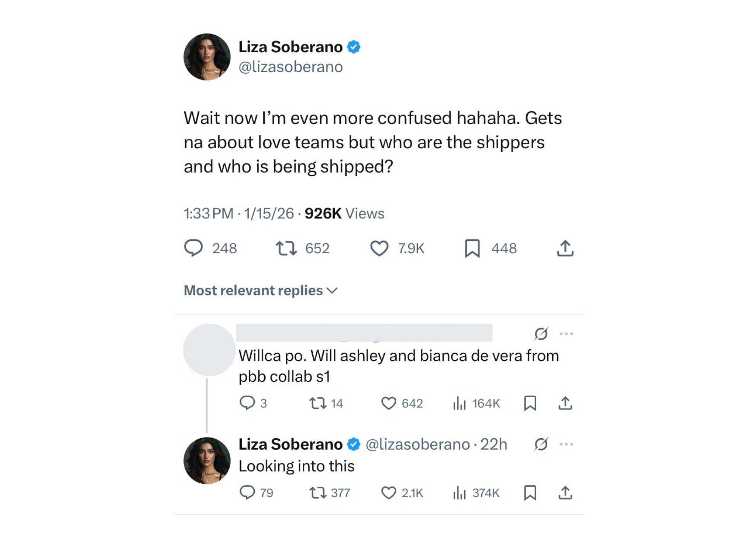Click the verified badge next to Liza Soberano

click(x=354, y=47)
